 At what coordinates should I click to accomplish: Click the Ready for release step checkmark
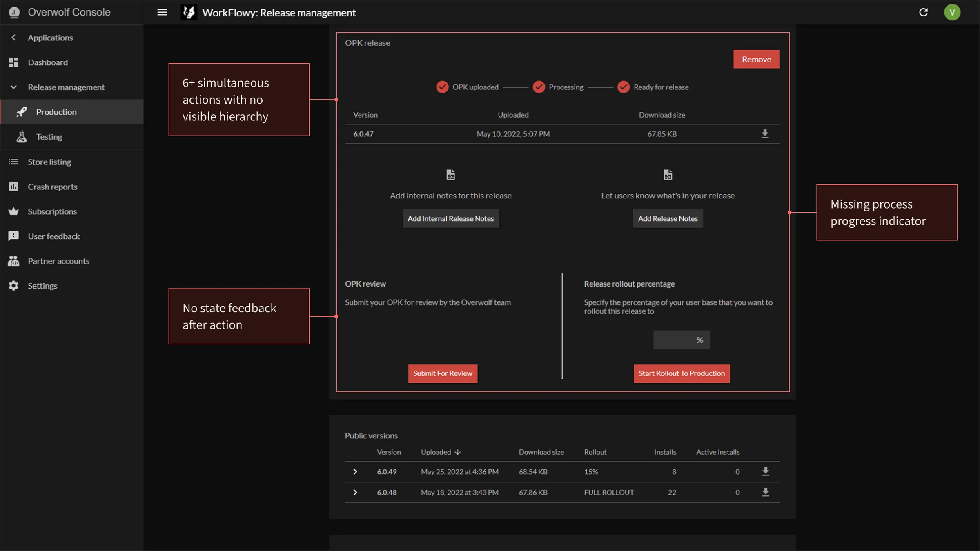coord(624,87)
